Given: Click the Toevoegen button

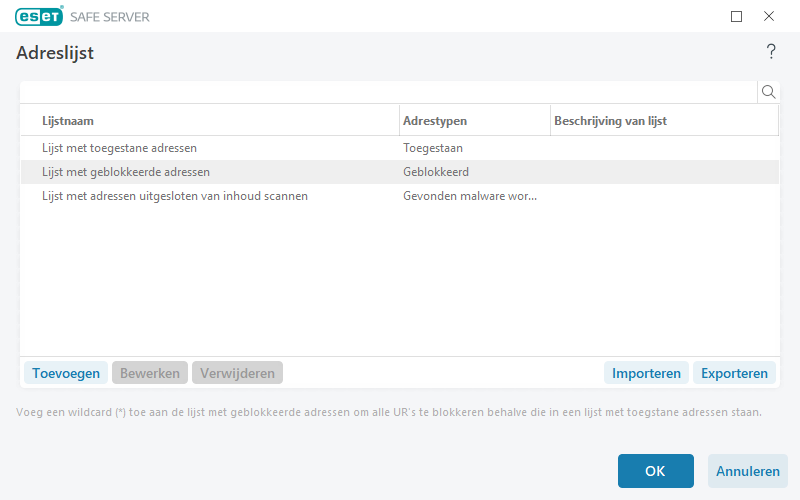Looking at the screenshot, I should [x=66, y=373].
